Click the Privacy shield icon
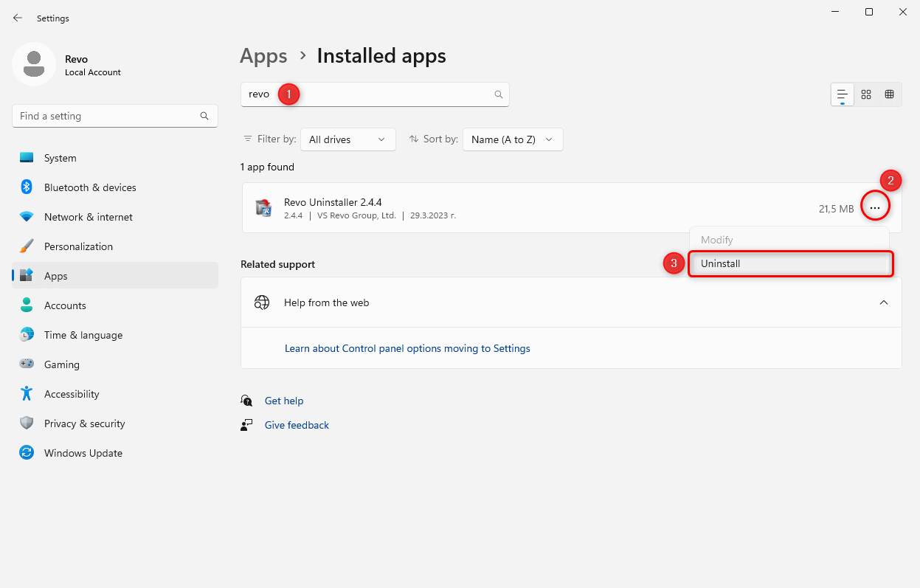 pyautogui.click(x=27, y=423)
